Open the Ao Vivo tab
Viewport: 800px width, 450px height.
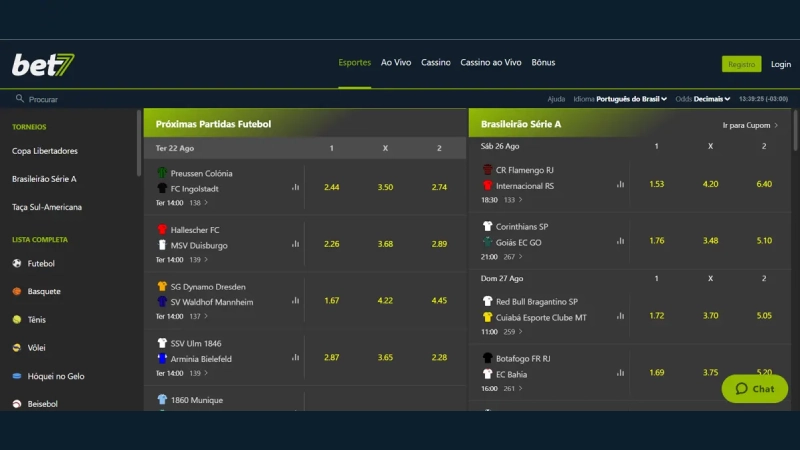click(x=396, y=62)
